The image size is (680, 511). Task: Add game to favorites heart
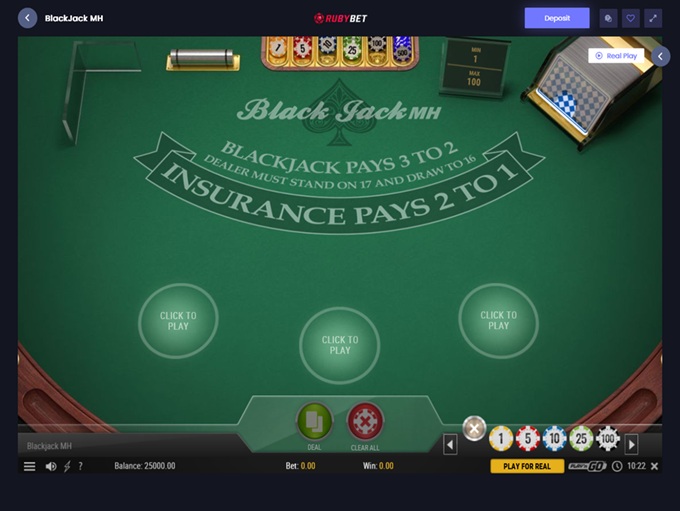[x=631, y=18]
